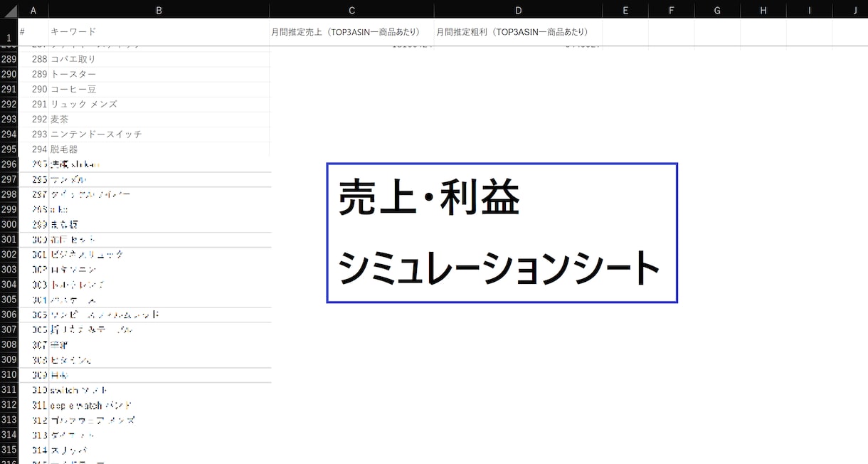Click row header 303

pos(9,269)
